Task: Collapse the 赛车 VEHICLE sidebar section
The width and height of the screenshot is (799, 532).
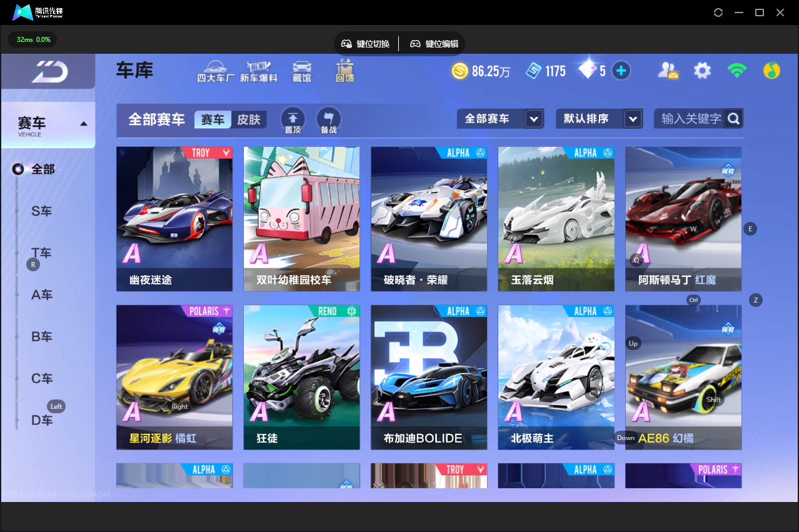Action: pos(48,124)
